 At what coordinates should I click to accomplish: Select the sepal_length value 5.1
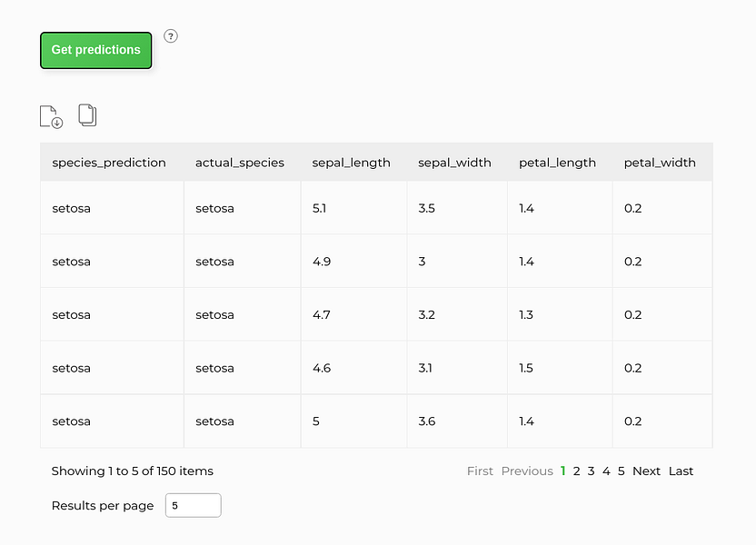click(x=319, y=208)
